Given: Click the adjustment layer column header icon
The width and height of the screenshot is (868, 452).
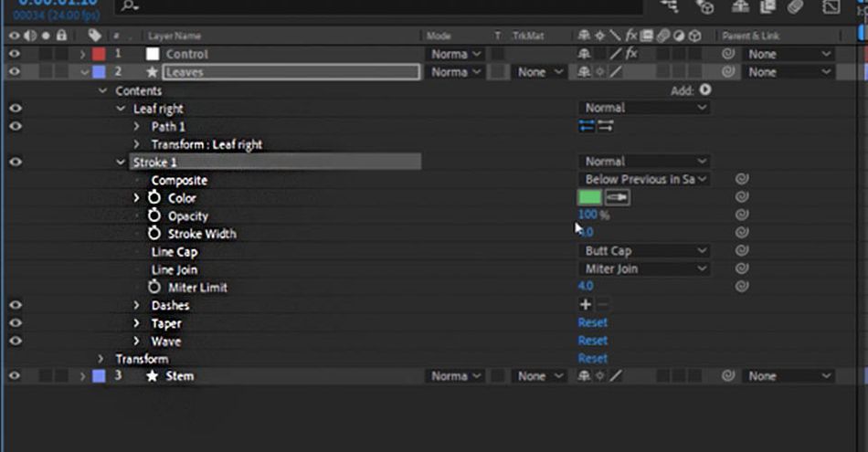Looking at the screenshot, I should click(x=679, y=36).
